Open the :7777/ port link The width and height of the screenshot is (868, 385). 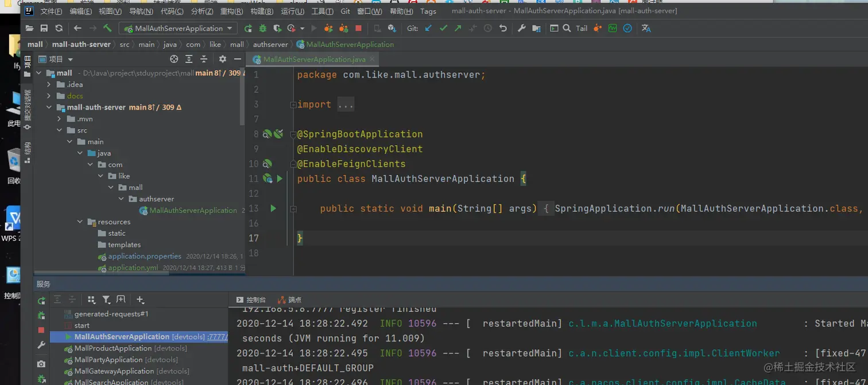tap(218, 337)
